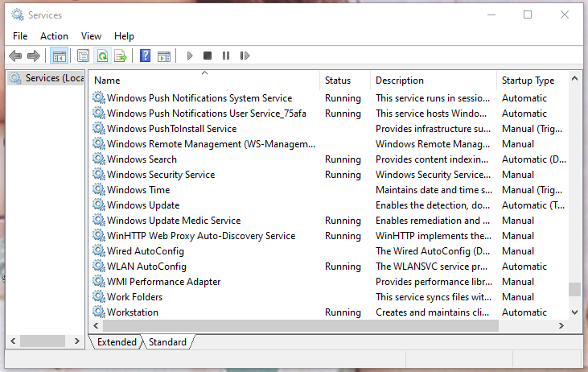The height and width of the screenshot is (372, 588).
Task: Toggle Show/Hide Console Tree icon
Action: 60,56
